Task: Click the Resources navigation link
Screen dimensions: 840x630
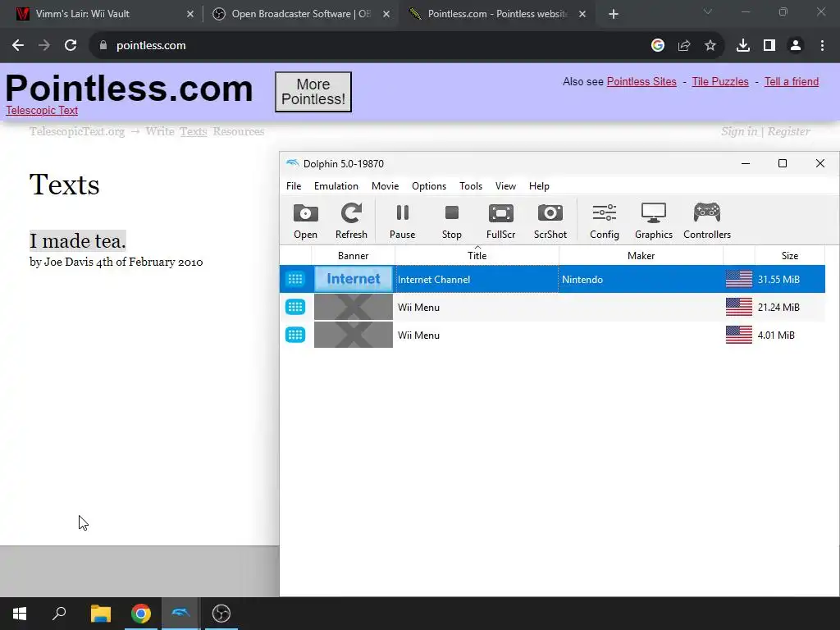Action: coord(239,131)
